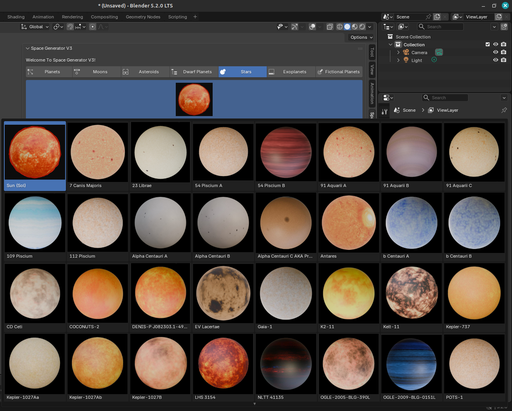Open the outliner editor type dropdown
Image resolution: width=512 pixels, height=411 pixels.
point(388,27)
